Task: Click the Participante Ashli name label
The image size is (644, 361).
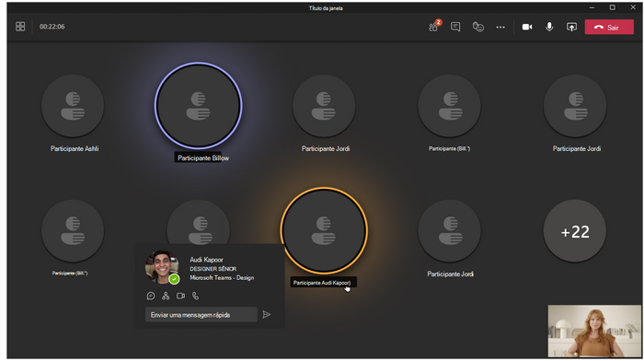Action: tap(75, 149)
